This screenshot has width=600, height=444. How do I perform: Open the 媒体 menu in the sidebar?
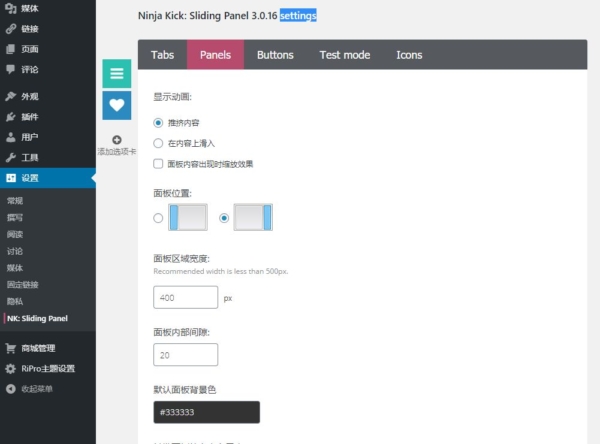48,8
